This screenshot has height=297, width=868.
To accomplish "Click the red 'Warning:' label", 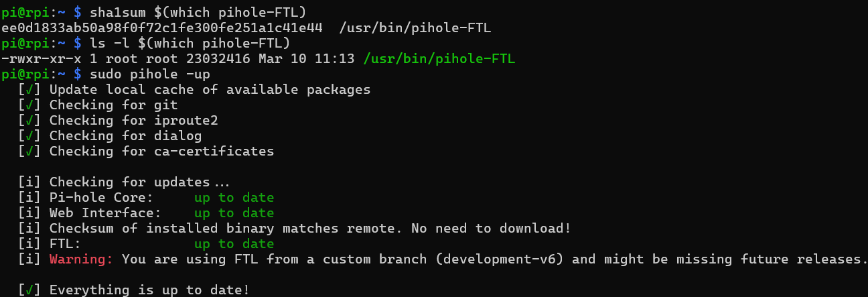I will coord(82,259).
